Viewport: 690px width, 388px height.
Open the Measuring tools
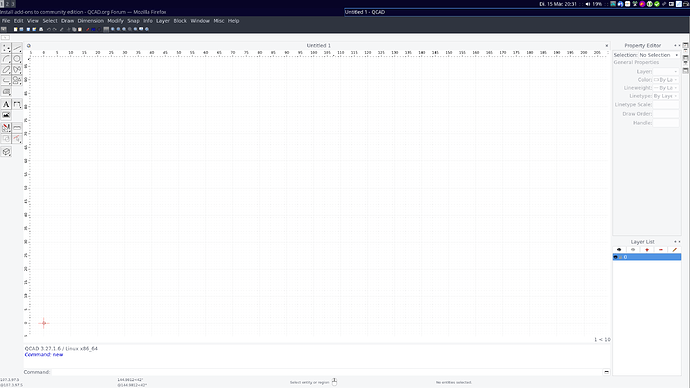[17, 128]
